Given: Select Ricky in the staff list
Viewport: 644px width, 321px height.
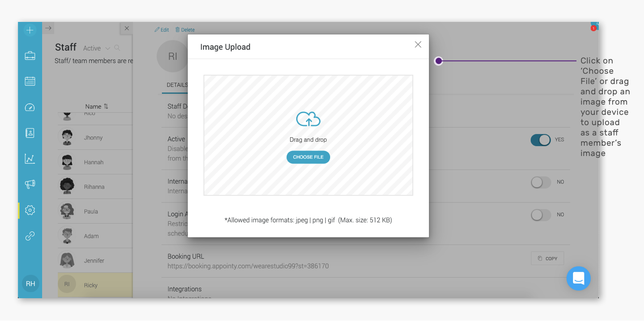Looking at the screenshot, I should pos(95,285).
